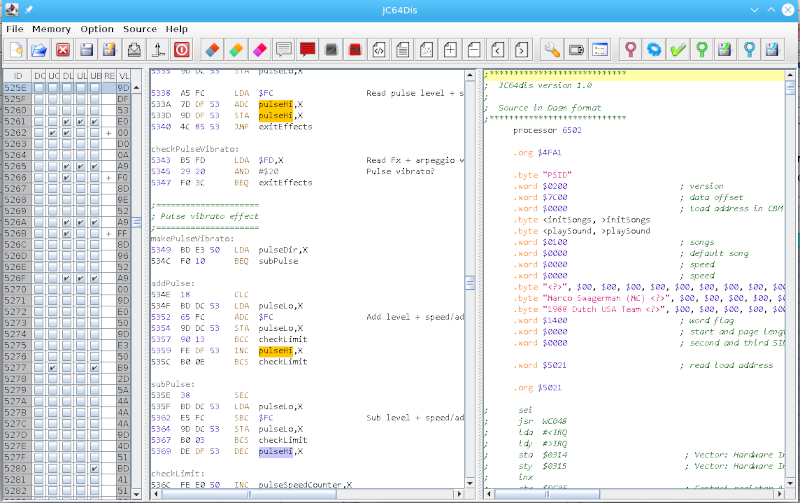Click the dark gray square toolbar icon
This screenshot has height=503, width=800.
331,49
